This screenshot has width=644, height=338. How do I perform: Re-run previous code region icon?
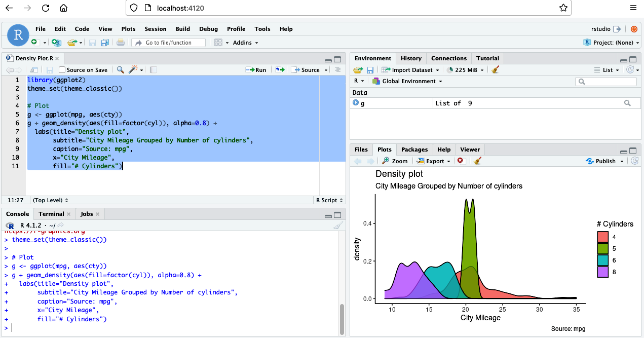point(280,70)
